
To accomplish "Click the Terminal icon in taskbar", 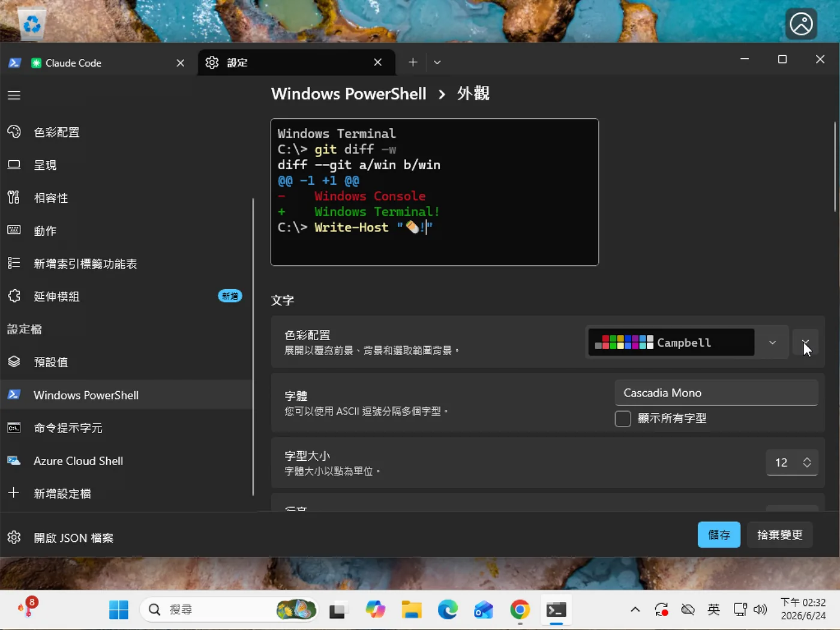I will point(556,610).
